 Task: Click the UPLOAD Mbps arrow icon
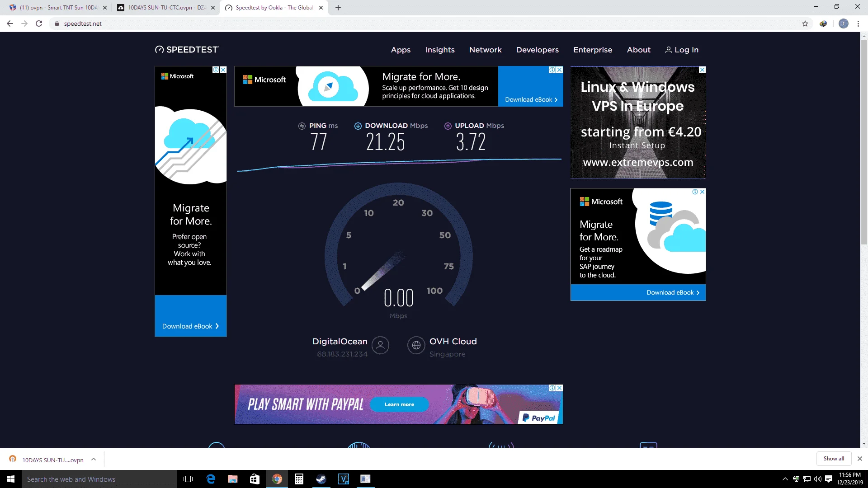pyautogui.click(x=448, y=126)
